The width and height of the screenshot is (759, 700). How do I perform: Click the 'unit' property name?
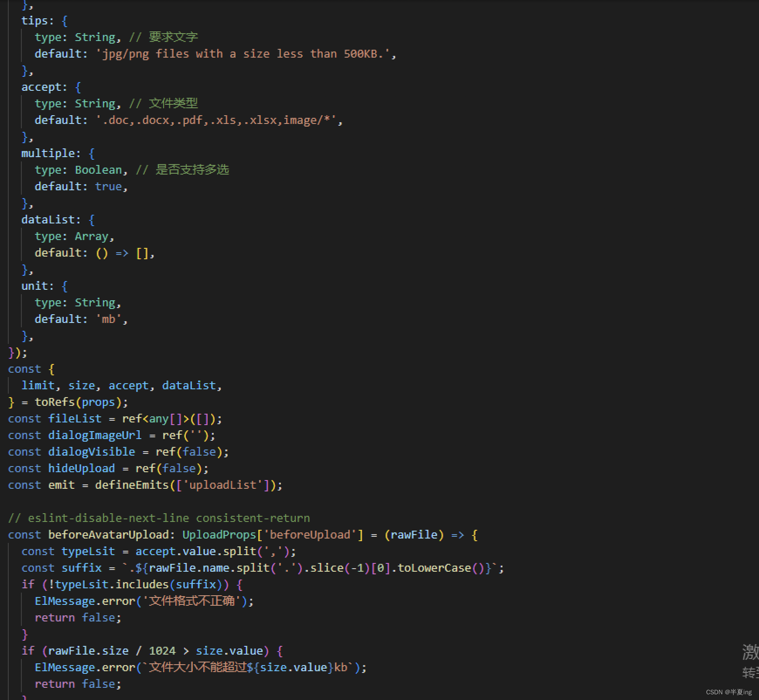tap(34, 286)
